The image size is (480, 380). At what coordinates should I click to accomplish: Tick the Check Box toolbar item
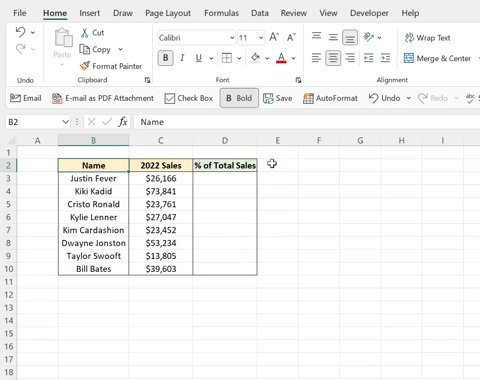(188, 98)
